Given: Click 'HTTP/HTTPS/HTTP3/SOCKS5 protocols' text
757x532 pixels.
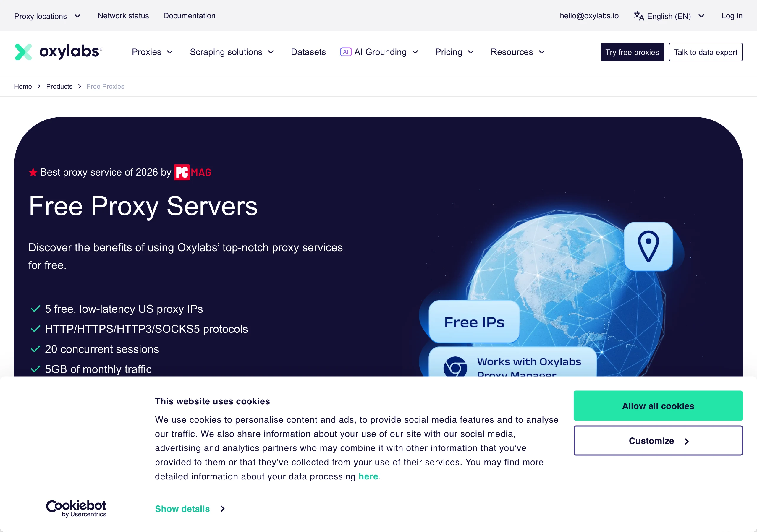Looking at the screenshot, I should click(x=146, y=329).
